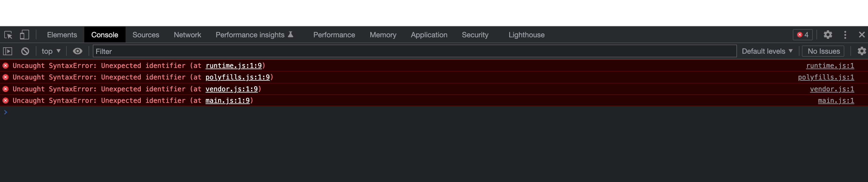Image resolution: width=868 pixels, height=182 pixels.
Task: Toggle the device toolbar
Action: [24, 35]
